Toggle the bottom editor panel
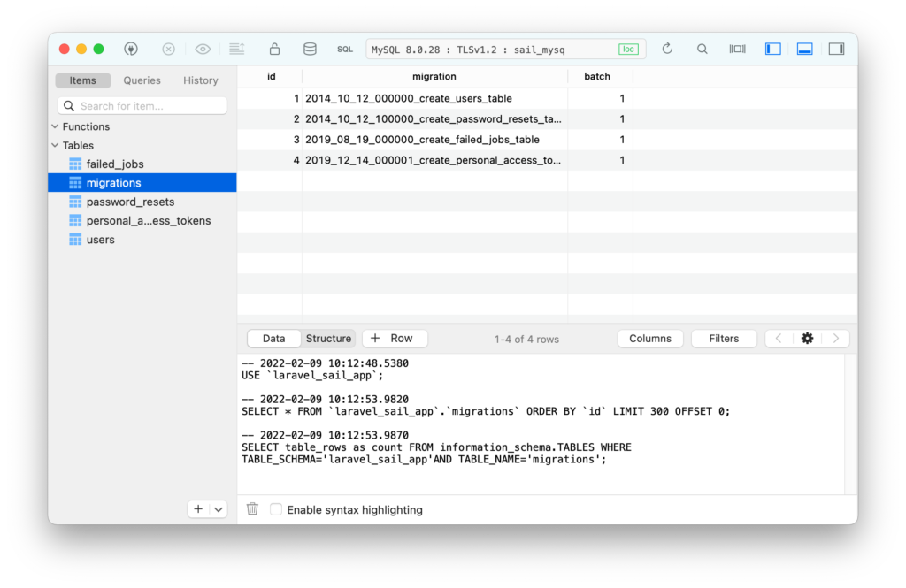The image size is (906, 588). click(804, 49)
